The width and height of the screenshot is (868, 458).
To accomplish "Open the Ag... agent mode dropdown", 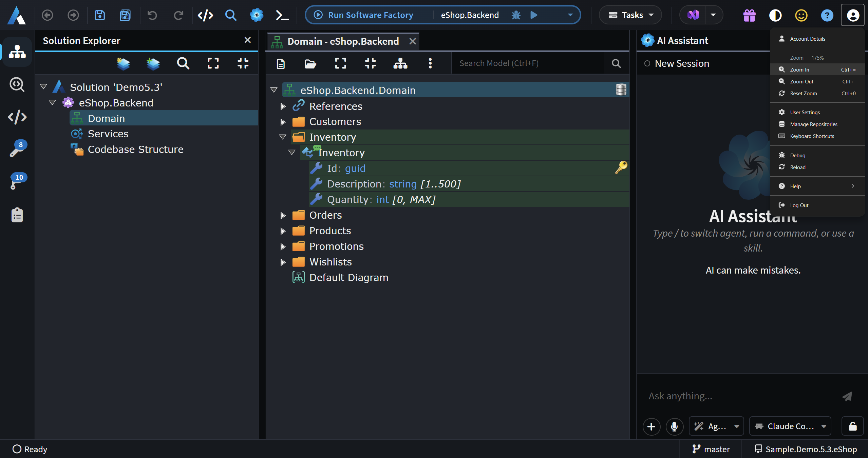I will click(716, 426).
